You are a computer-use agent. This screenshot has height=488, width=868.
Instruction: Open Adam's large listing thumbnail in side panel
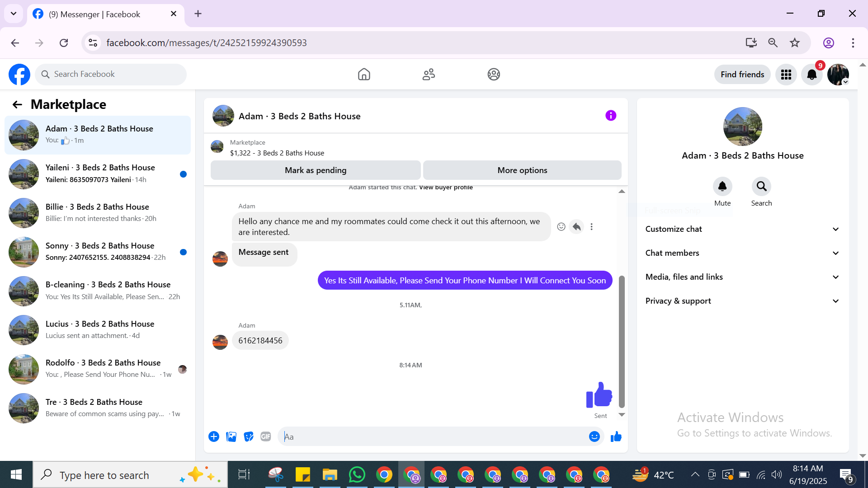pyautogui.click(x=742, y=127)
